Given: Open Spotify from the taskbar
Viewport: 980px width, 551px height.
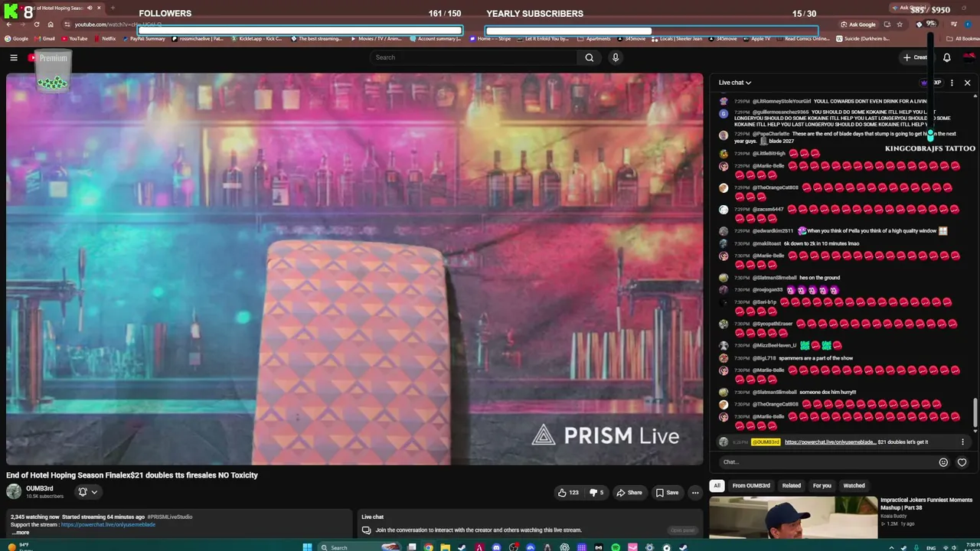Looking at the screenshot, I should pos(616,547).
